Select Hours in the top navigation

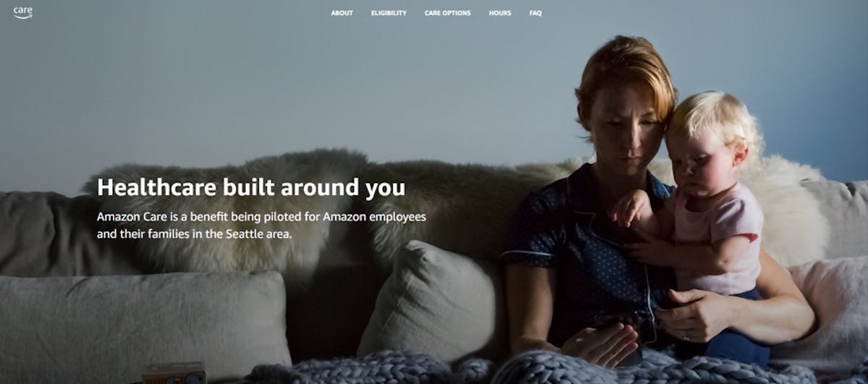pyautogui.click(x=500, y=13)
